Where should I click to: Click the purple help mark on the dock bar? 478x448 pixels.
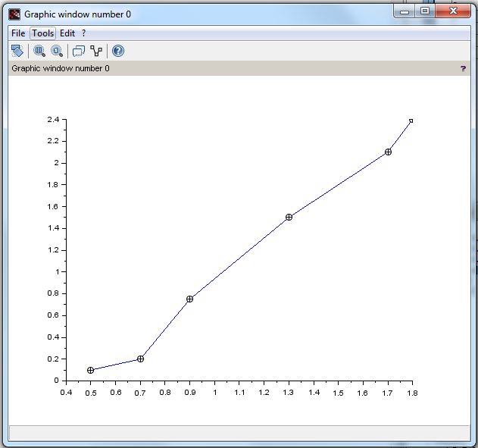point(463,69)
